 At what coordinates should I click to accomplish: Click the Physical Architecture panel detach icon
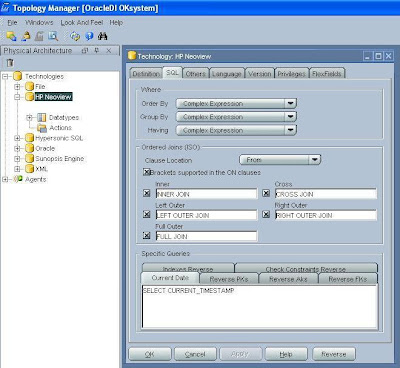point(85,51)
